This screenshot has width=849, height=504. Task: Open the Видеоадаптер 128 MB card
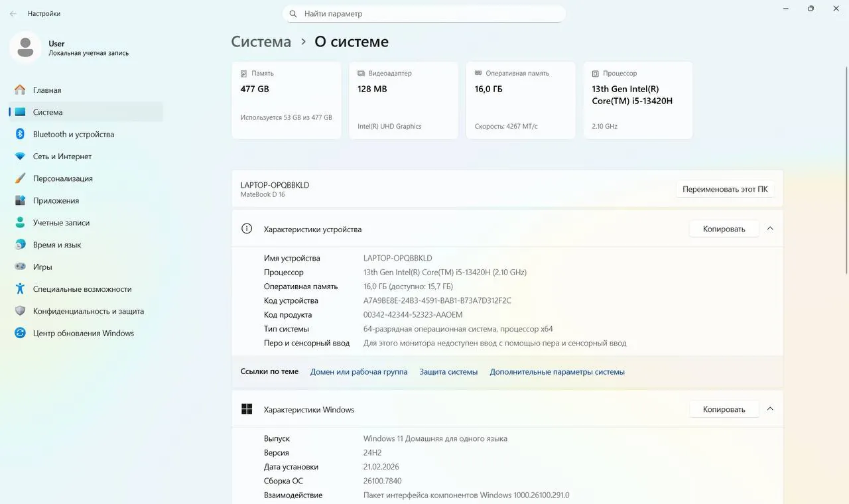pos(404,100)
